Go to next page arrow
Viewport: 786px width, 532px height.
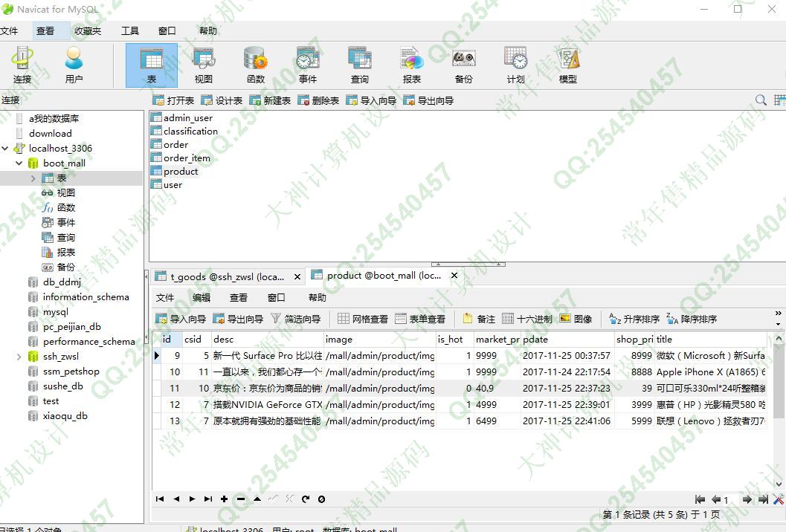pyautogui.click(x=747, y=499)
